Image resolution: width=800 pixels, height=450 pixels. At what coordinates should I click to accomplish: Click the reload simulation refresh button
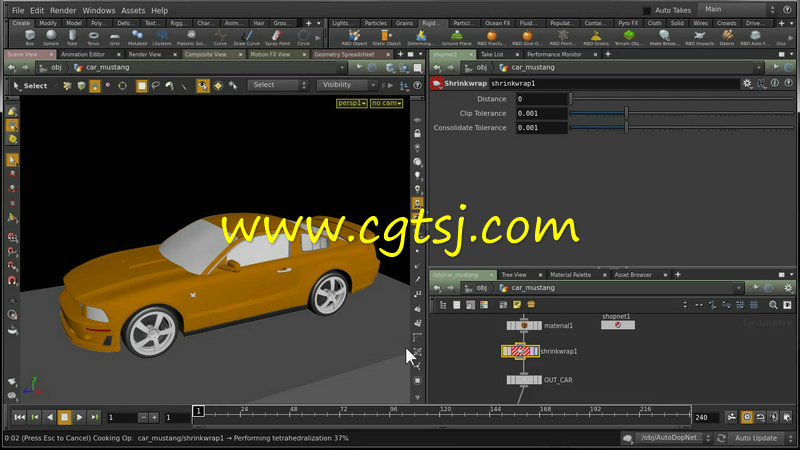coord(721,438)
